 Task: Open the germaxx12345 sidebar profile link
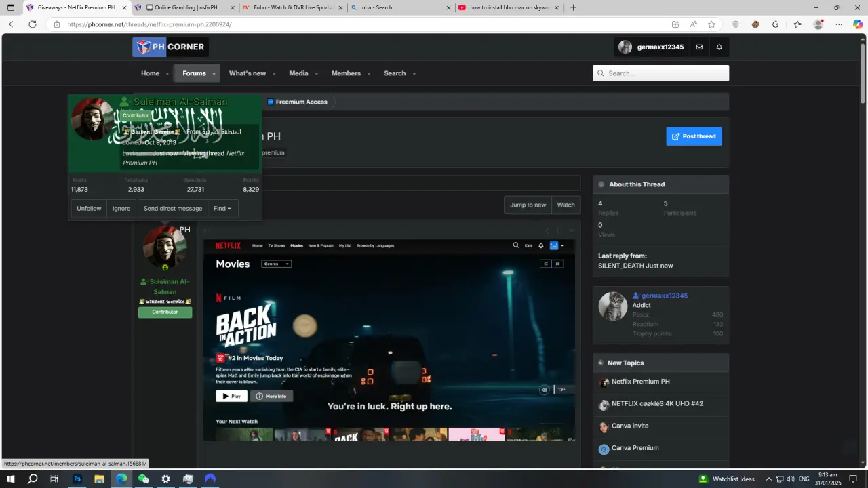click(x=665, y=296)
